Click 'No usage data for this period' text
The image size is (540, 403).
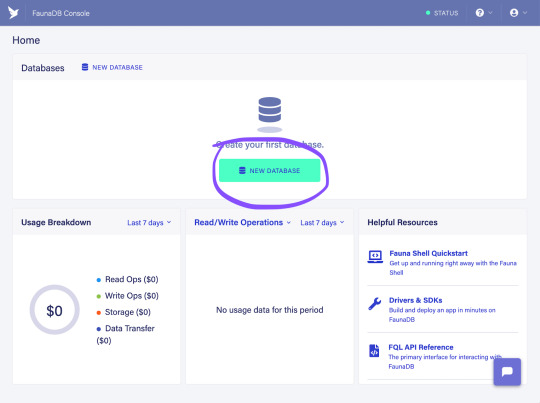[x=270, y=310]
